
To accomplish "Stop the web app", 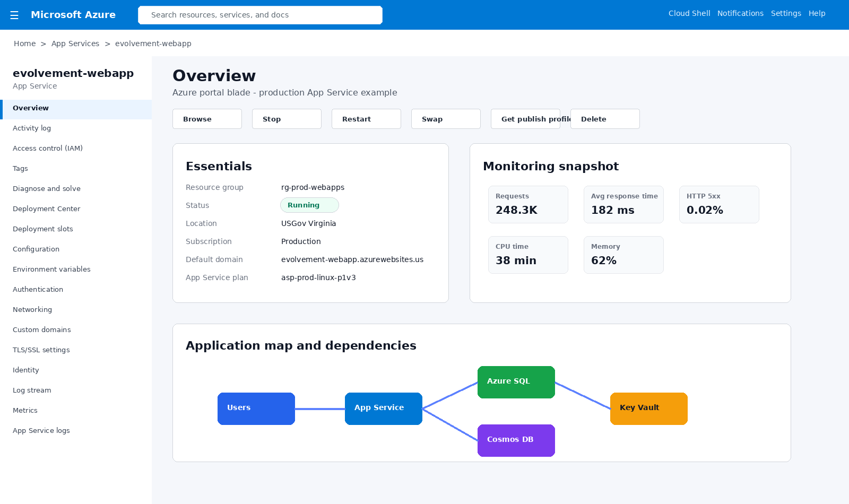I will point(287,119).
